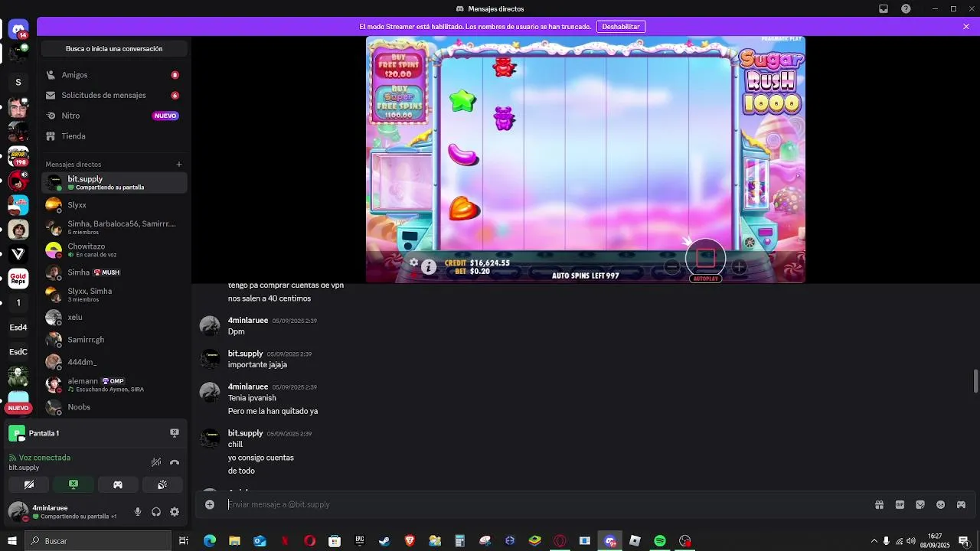Dismiss the Streamer mode banner

966,27
